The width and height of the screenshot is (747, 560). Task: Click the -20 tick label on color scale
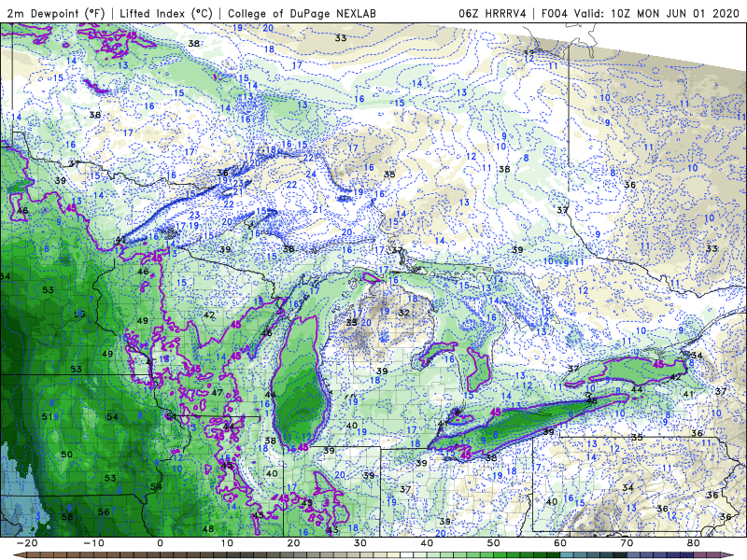pos(26,543)
